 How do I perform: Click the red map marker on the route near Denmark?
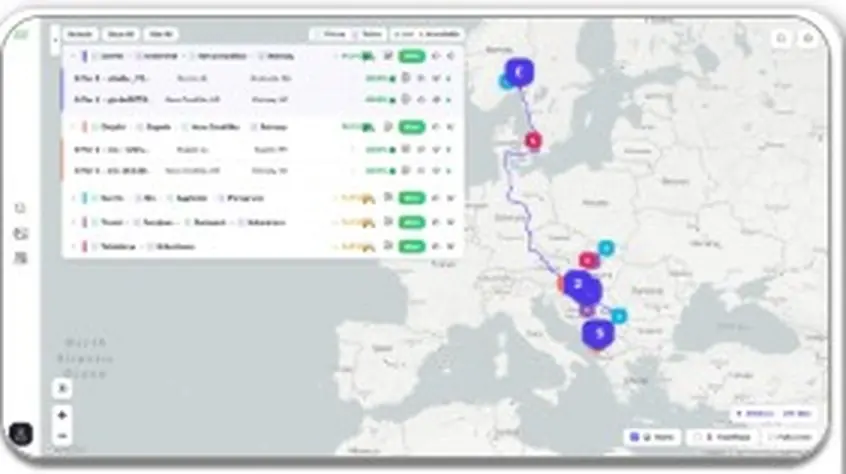[x=533, y=141]
